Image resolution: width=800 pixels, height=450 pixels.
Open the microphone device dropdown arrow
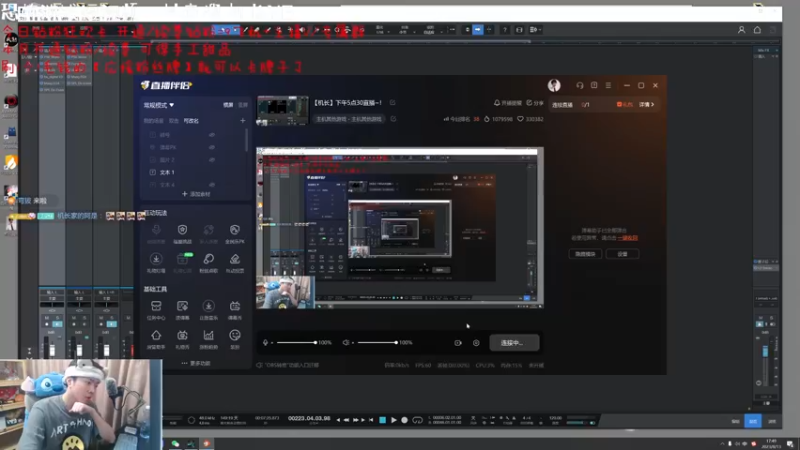tap(272, 343)
